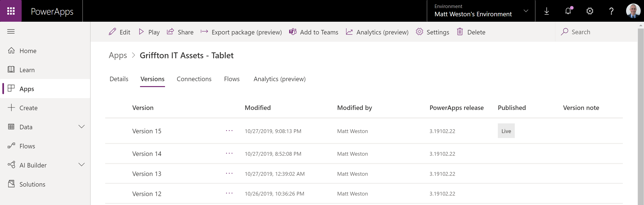Open the notifications bell
644x205 pixels.
pos(568,11)
